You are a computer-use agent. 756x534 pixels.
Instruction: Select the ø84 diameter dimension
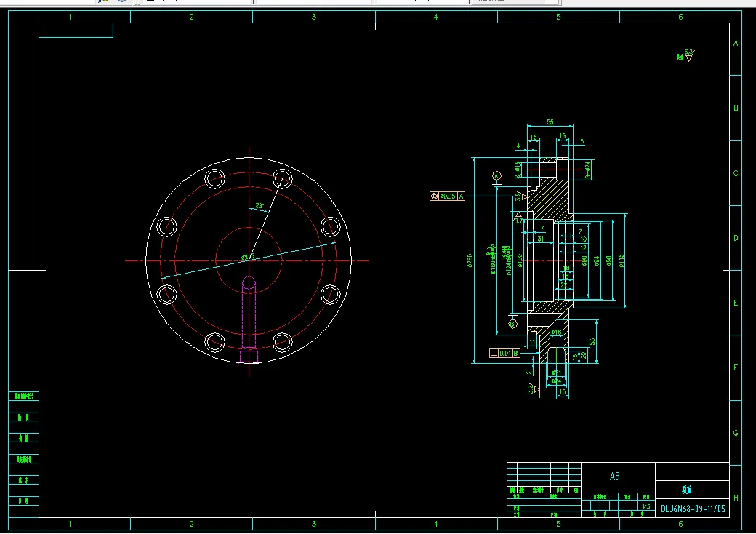coord(596,261)
